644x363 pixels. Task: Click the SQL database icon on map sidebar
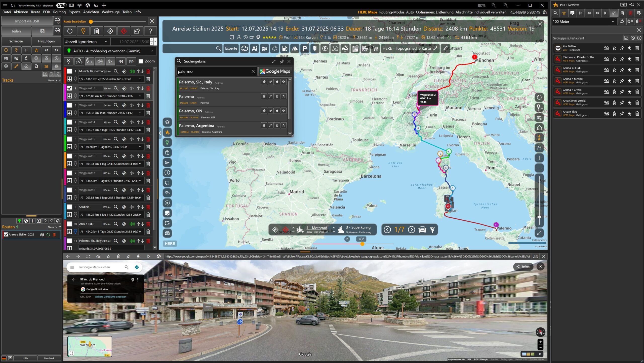coord(167,213)
